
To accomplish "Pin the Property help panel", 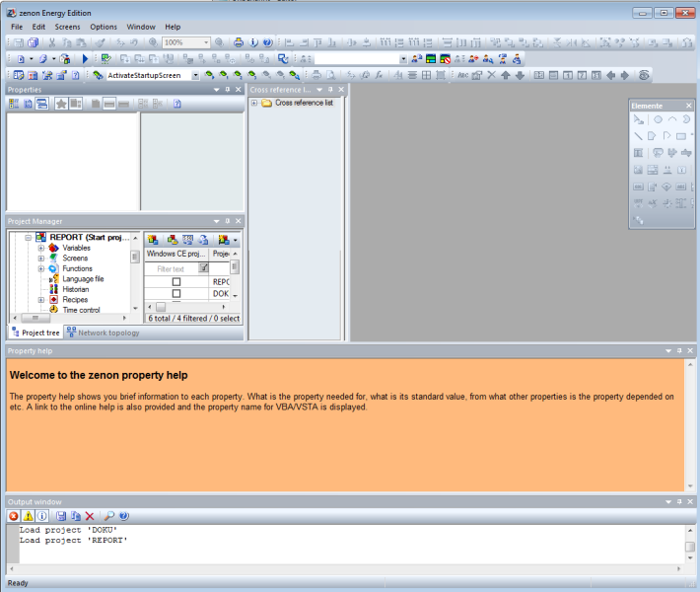I will point(679,350).
